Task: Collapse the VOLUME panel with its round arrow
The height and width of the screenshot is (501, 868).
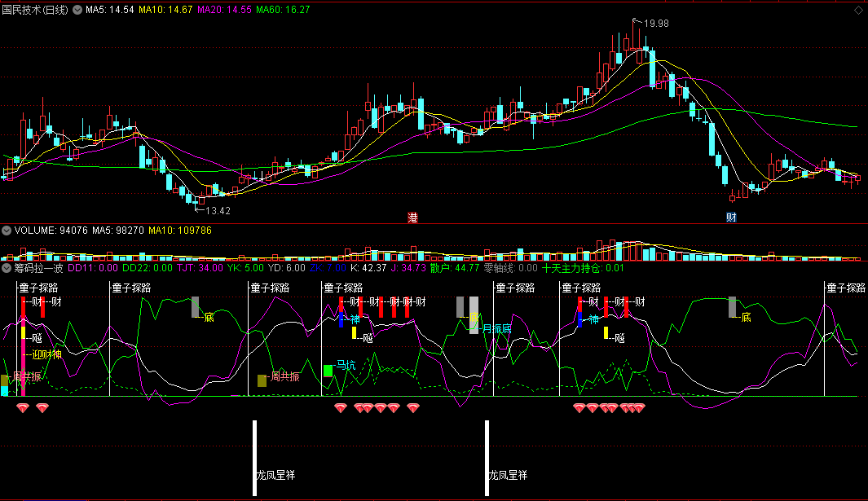Action: (x=7, y=231)
